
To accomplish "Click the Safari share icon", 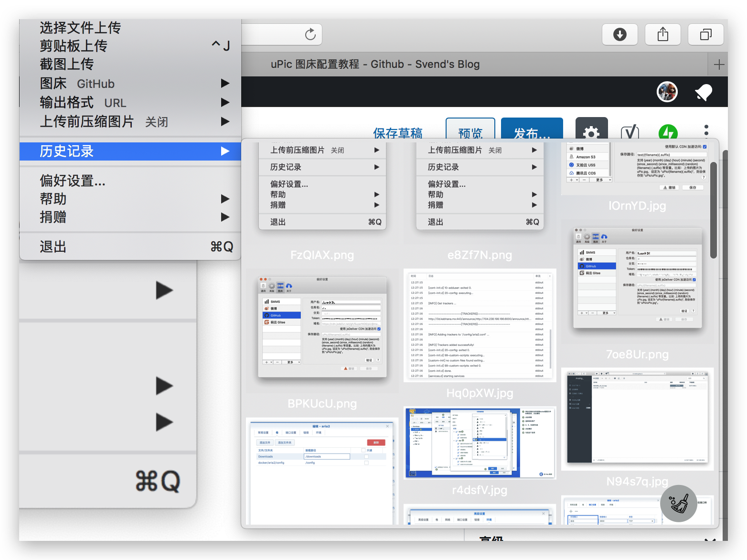I will coord(663,34).
